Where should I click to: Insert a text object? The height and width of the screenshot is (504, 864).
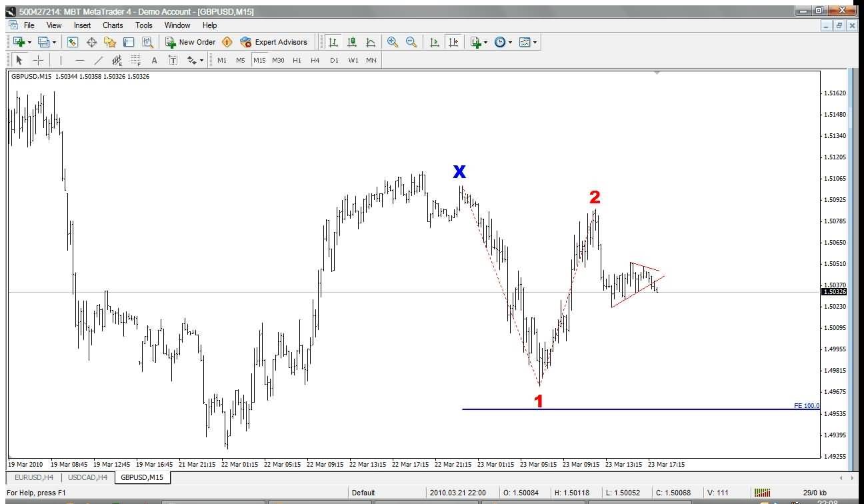click(155, 60)
